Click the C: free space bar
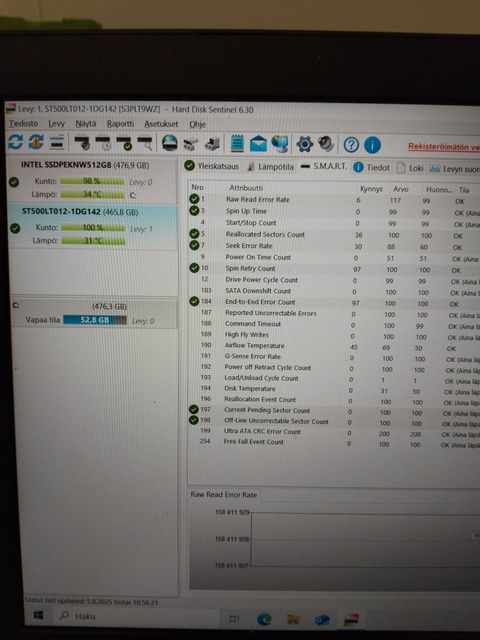This screenshot has width=480, height=640. click(x=95, y=320)
